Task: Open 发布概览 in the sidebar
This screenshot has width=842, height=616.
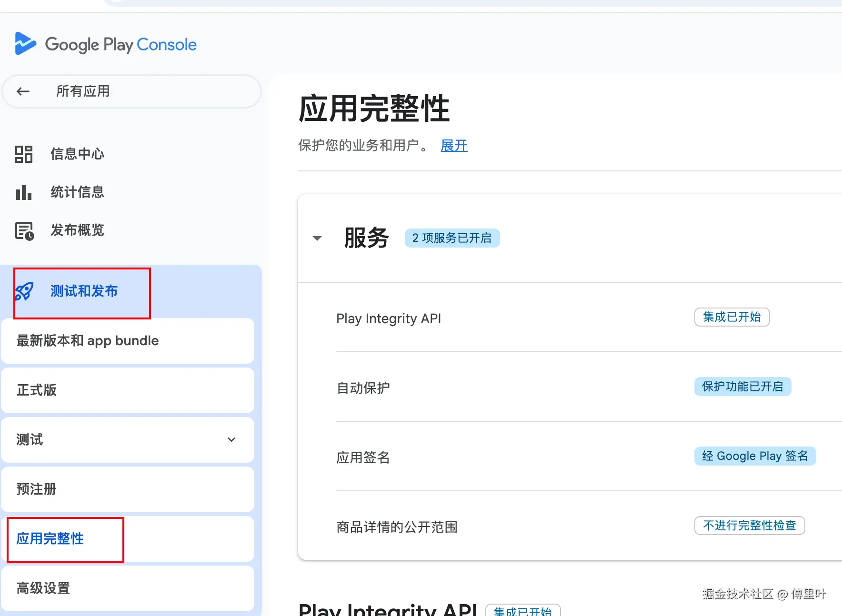Action: [x=77, y=230]
